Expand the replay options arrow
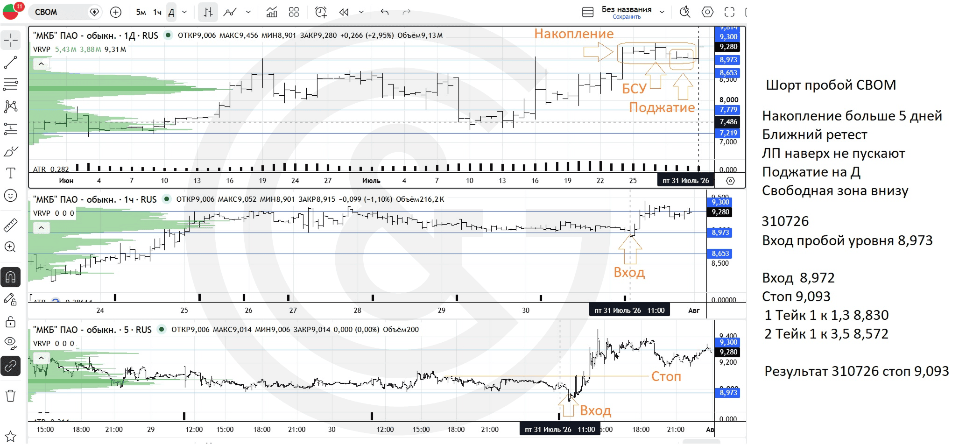 point(361,12)
